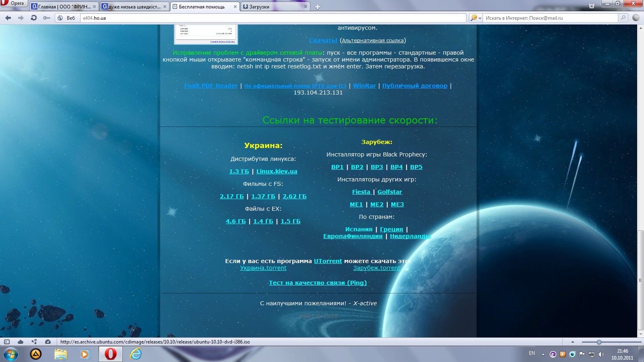Open the unofficial IPTV player link
The height and width of the screenshot is (362, 644).
click(x=295, y=86)
